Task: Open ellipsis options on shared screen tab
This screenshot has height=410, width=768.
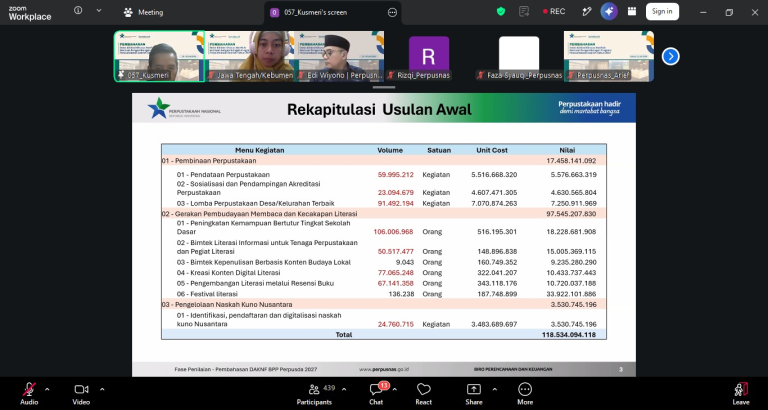Action: tap(392, 13)
